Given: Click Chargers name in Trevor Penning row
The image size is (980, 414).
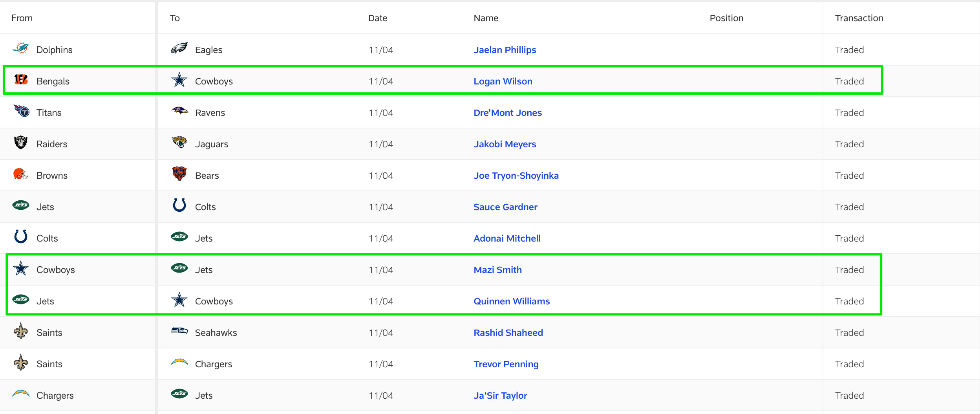Looking at the screenshot, I should (x=214, y=364).
